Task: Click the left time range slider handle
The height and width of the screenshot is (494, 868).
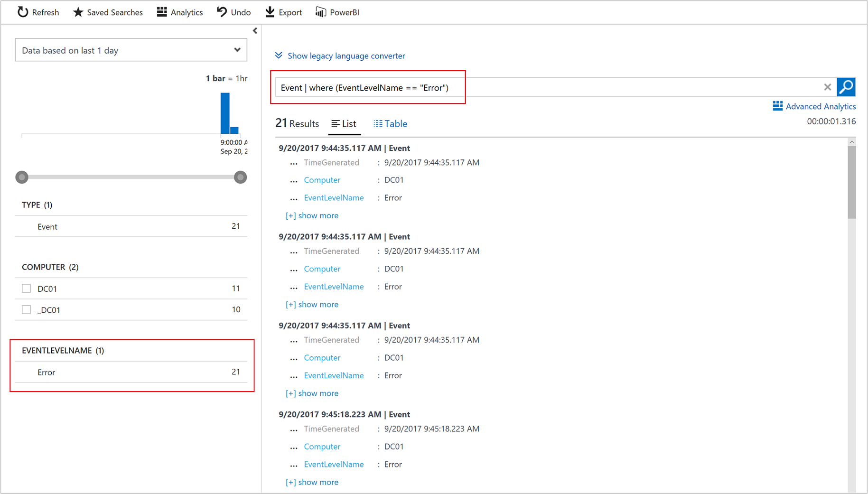Action: coord(22,177)
